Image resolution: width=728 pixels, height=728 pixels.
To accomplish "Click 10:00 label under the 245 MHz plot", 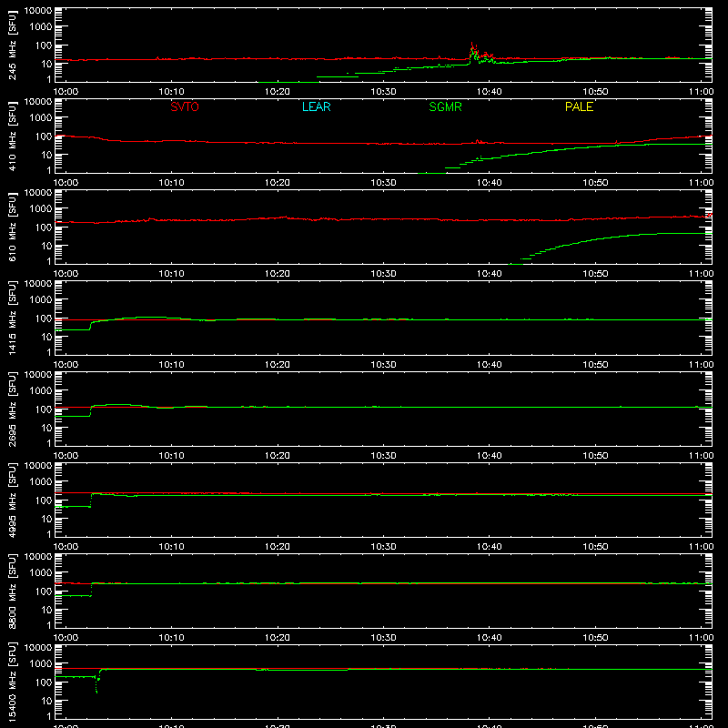I will pyautogui.click(x=66, y=92).
